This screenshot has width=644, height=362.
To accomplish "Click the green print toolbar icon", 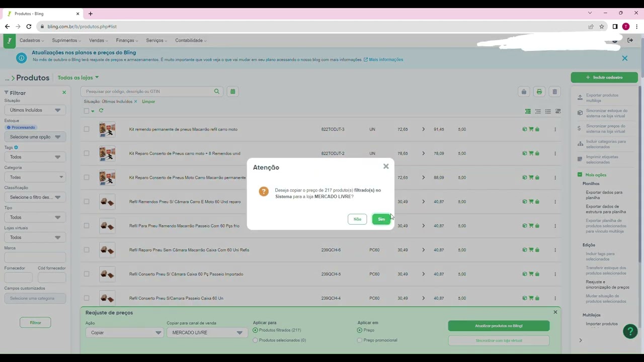I will [x=539, y=92].
